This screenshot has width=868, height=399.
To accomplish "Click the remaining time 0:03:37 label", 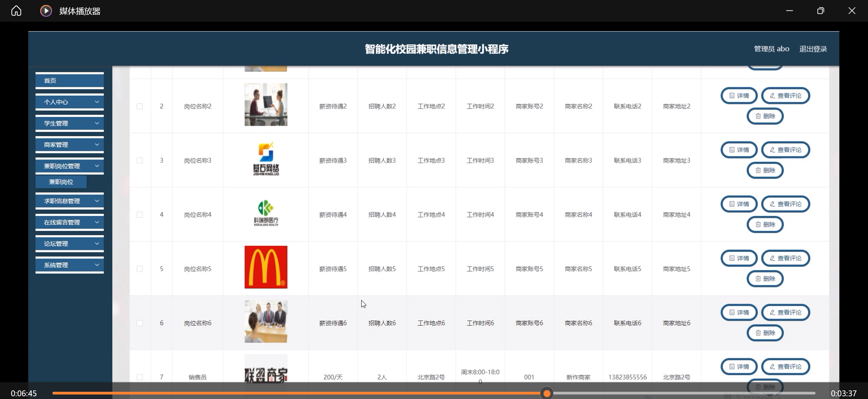I will [x=844, y=394].
